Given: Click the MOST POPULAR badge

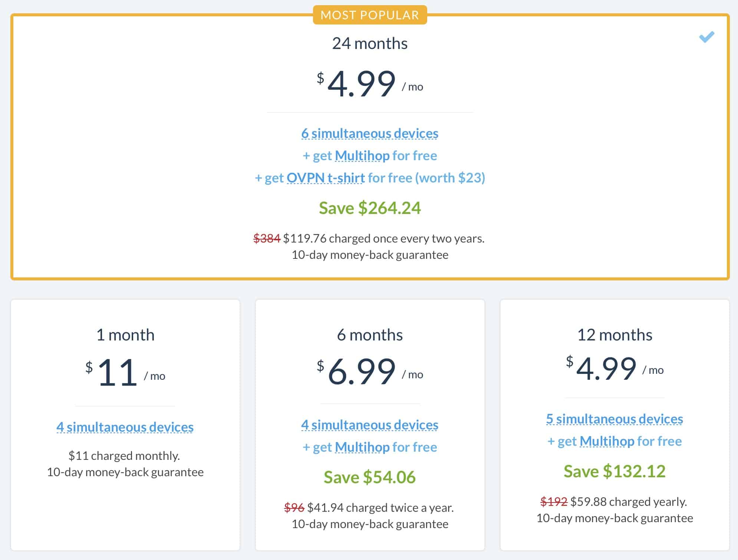Looking at the screenshot, I should coord(370,15).
